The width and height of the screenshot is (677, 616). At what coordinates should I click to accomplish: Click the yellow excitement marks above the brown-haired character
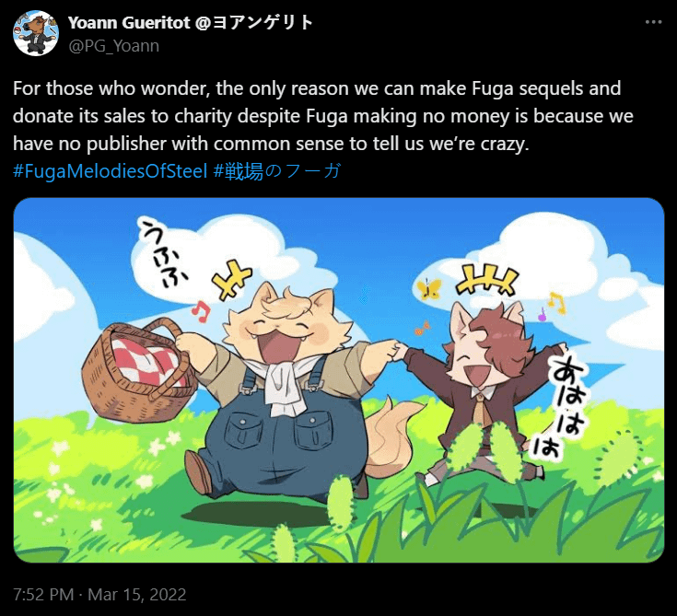click(488, 280)
